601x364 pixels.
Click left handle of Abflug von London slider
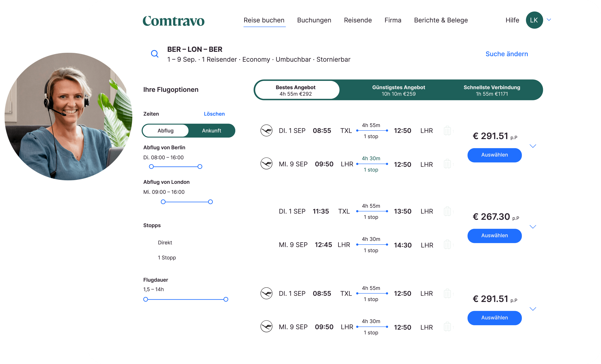163,202
